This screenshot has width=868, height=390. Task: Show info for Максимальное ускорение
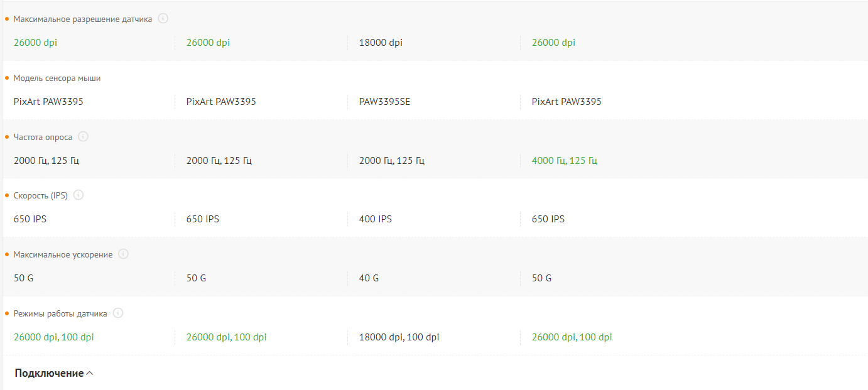click(x=123, y=254)
